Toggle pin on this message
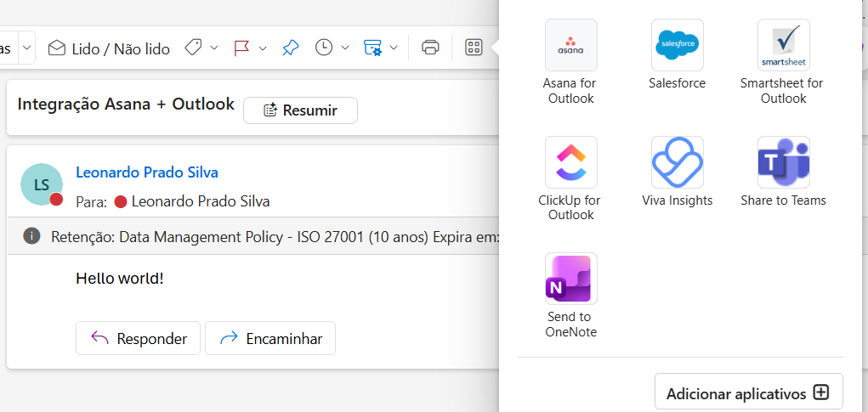Viewport: 868px width, 412px height. coord(291,48)
